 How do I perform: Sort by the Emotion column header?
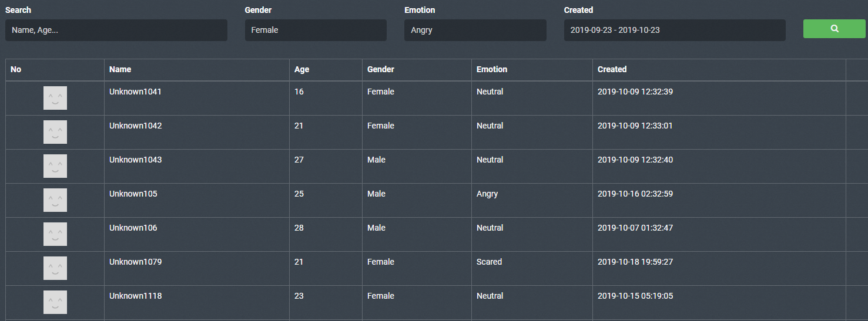click(x=492, y=69)
